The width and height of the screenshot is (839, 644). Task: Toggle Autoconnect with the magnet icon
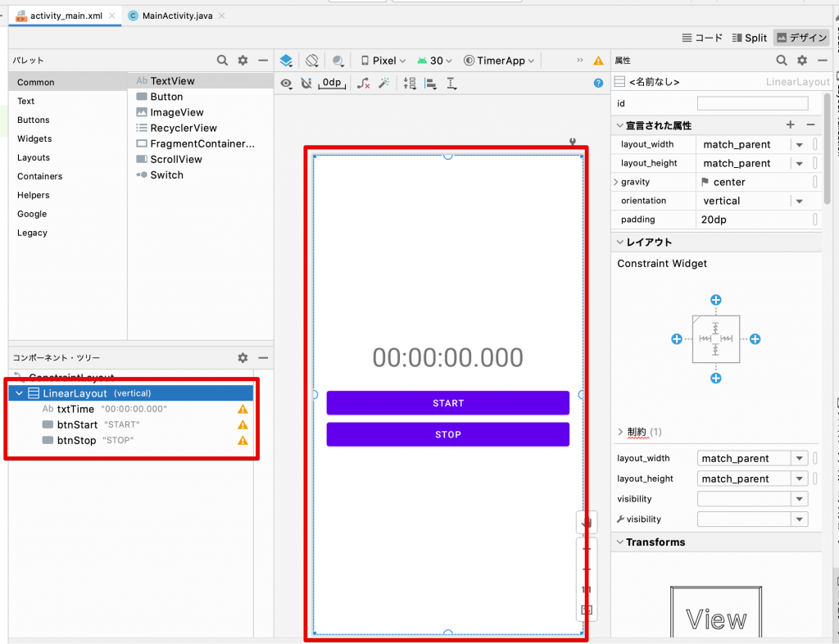click(x=306, y=83)
